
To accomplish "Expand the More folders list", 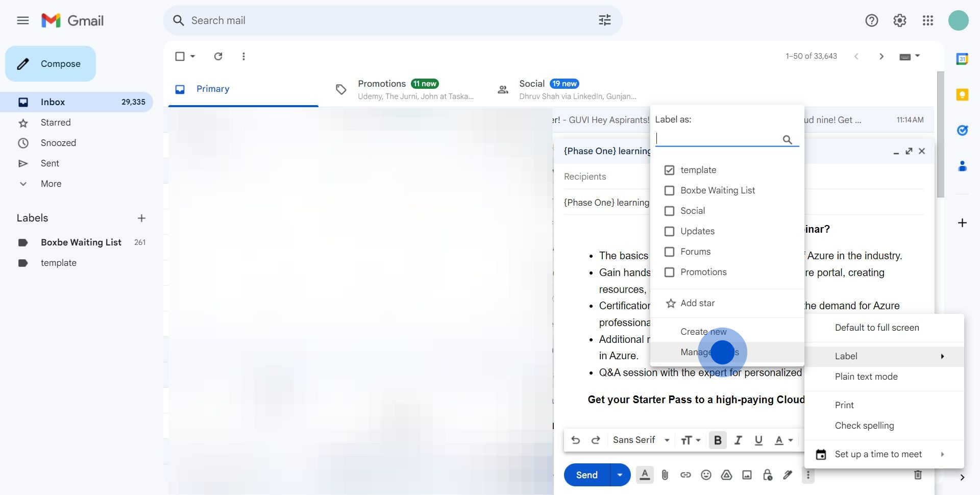I will pos(51,184).
